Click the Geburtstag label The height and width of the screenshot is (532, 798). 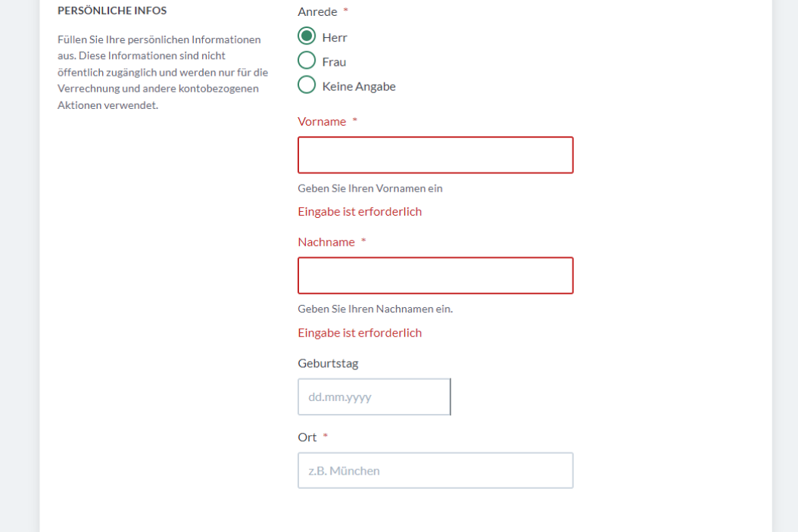click(x=329, y=364)
